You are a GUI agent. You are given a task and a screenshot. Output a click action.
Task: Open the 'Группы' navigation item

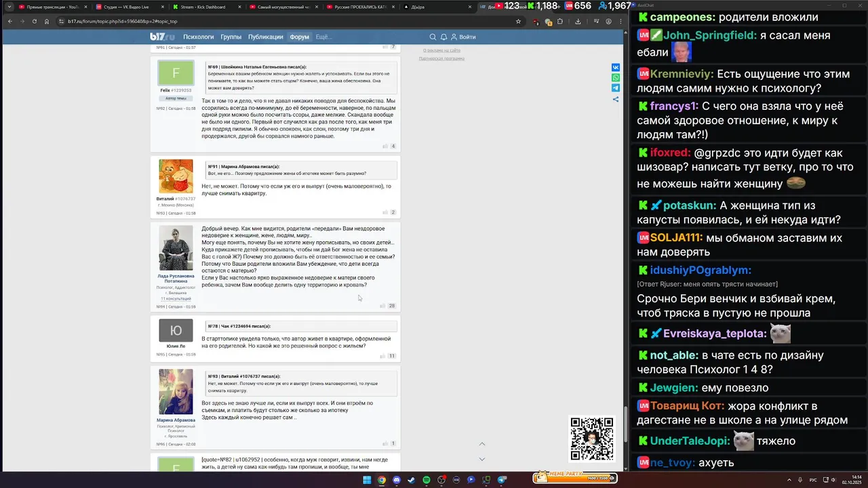231,37
